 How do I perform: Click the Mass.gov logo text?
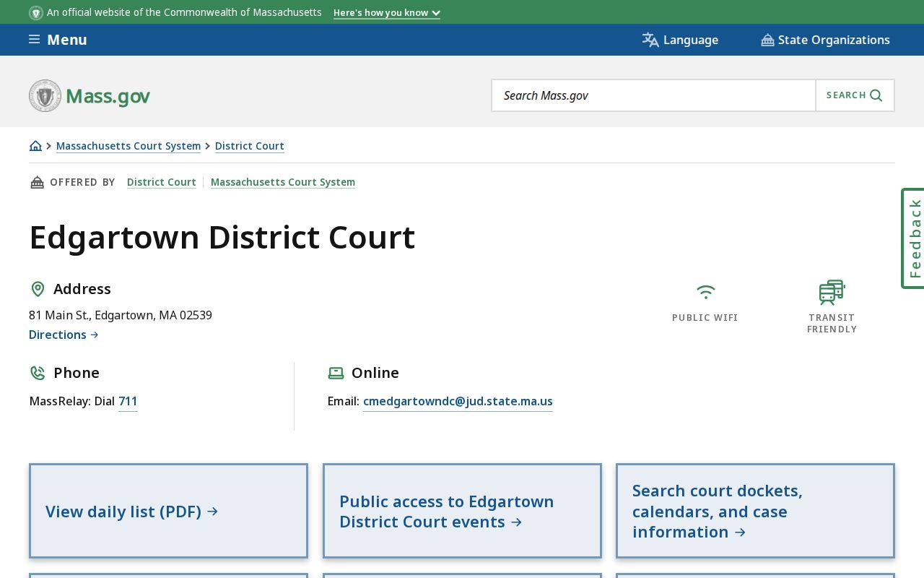pyautogui.click(x=108, y=96)
